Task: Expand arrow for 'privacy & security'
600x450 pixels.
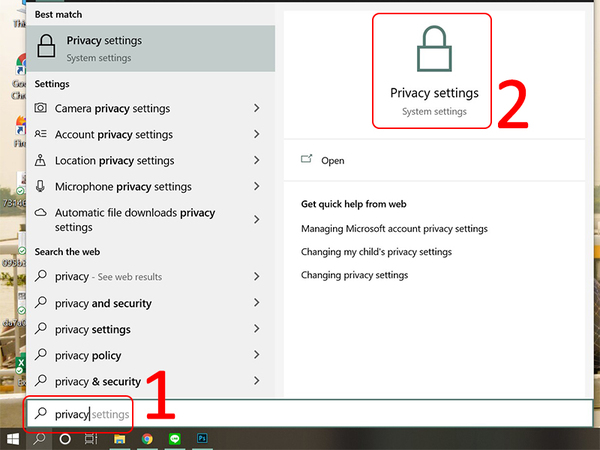Action: [256, 381]
